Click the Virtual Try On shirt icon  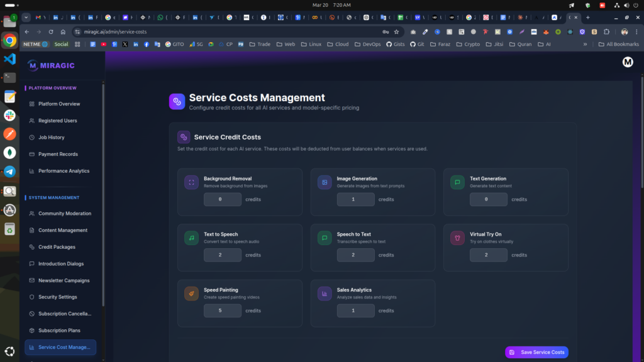(457, 238)
